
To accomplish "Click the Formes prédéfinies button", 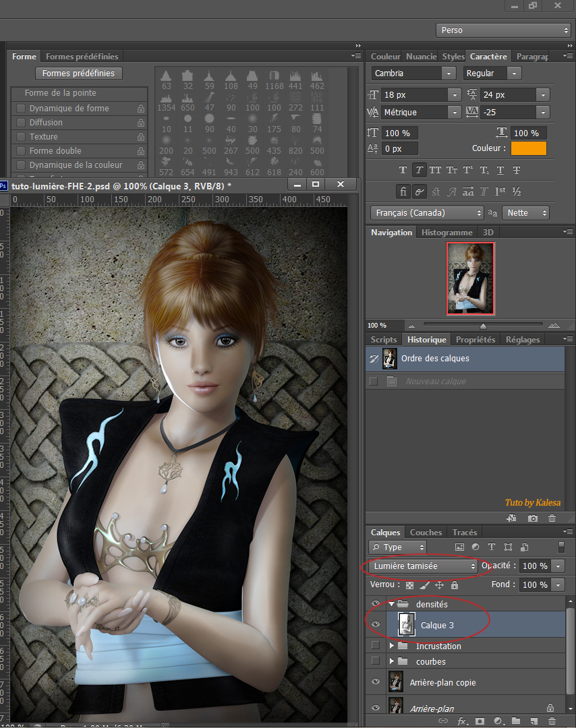I will point(78,73).
